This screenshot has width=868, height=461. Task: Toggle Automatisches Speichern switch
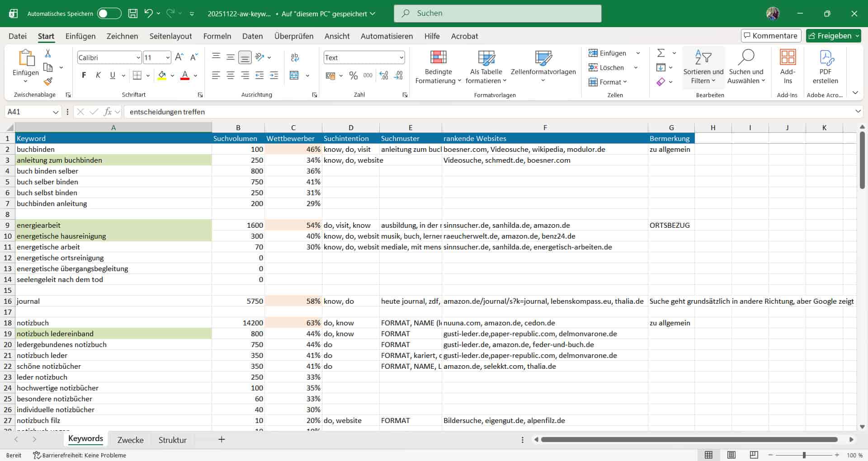[109, 14]
